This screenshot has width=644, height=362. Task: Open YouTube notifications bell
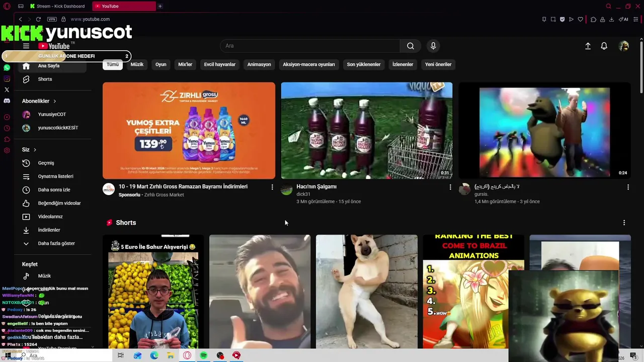point(604,46)
